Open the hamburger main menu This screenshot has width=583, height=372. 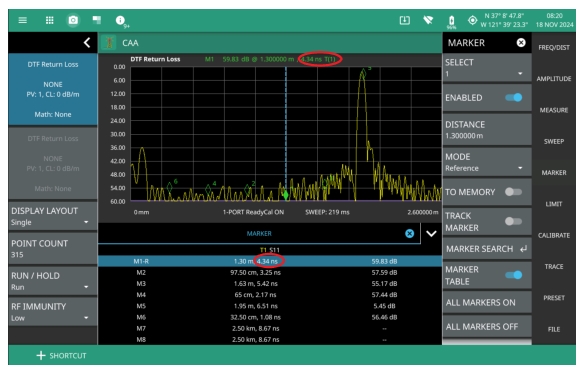coord(23,20)
